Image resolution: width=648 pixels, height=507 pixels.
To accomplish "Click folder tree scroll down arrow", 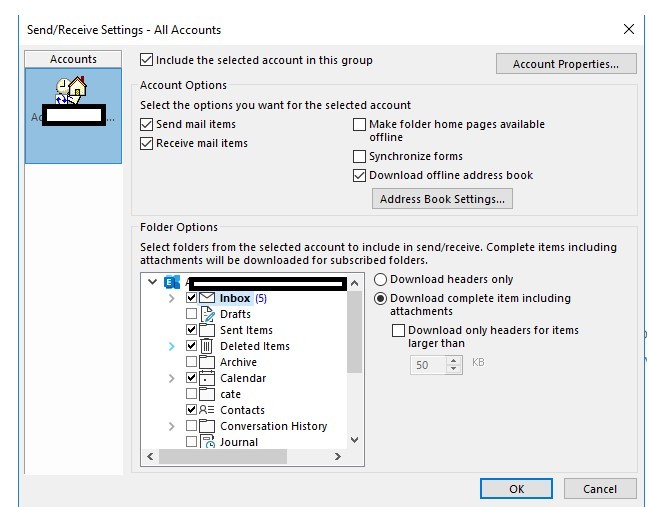I will 355,440.
